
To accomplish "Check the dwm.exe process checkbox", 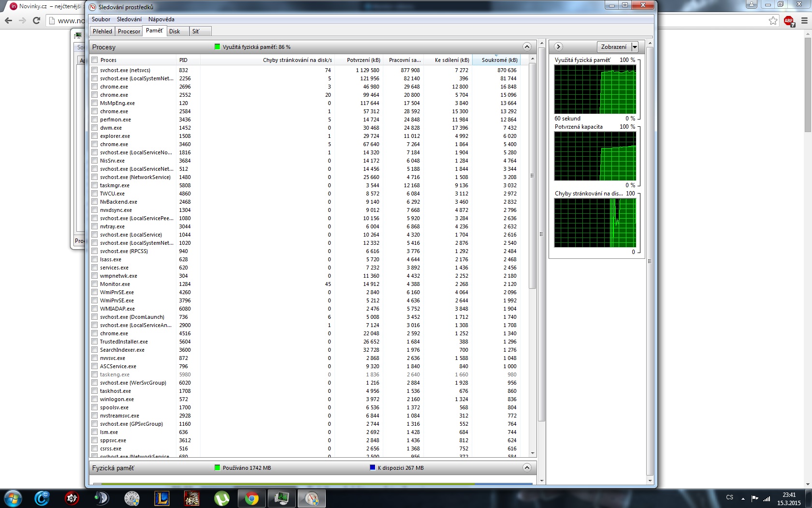I will click(x=95, y=128).
